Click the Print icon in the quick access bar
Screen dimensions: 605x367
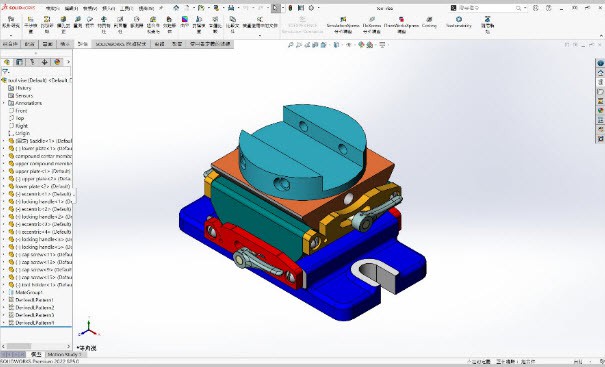(x=231, y=8)
